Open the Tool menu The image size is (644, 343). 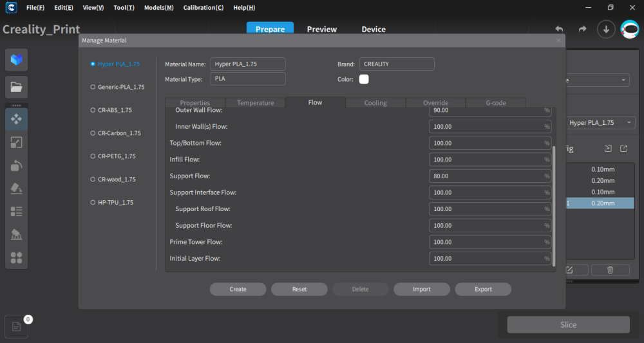[124, 8]
